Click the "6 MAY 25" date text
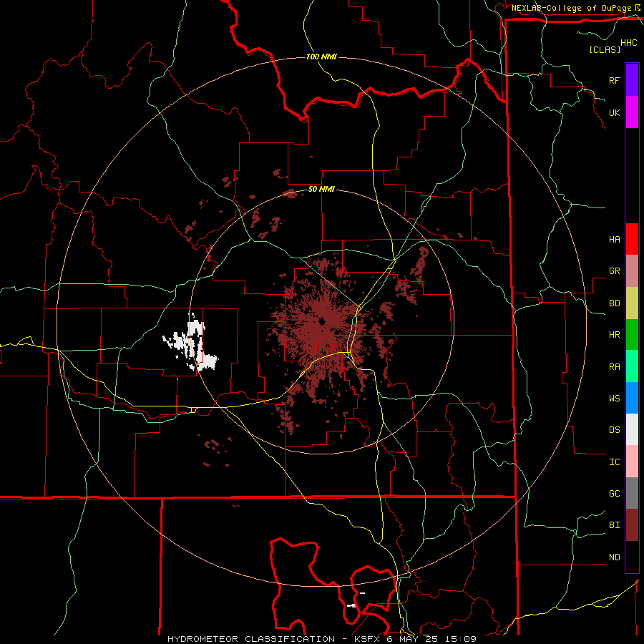 click(412, 639)
